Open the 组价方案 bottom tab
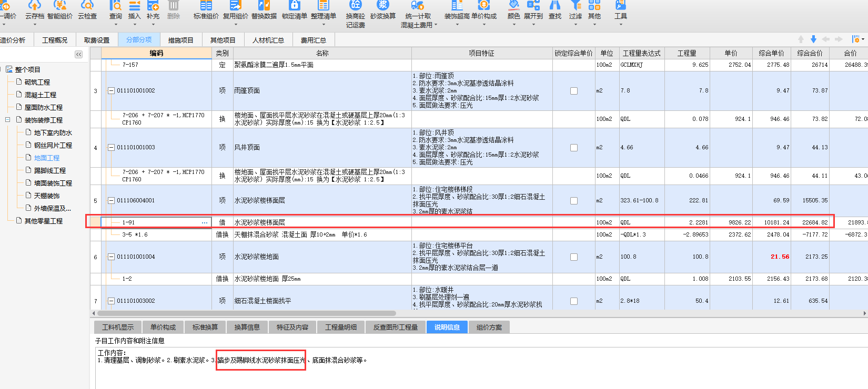The image size is (868, 389). coord(489,327)
